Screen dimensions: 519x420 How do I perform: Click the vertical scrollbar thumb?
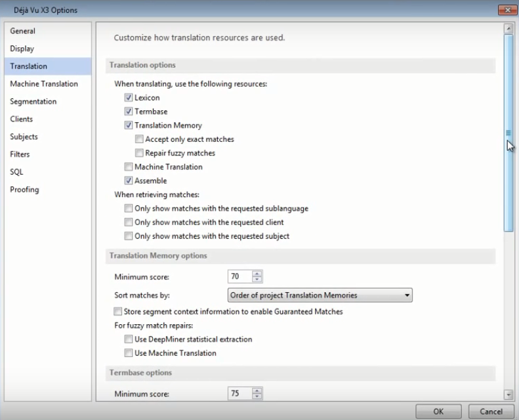click(x=509, y=133)
